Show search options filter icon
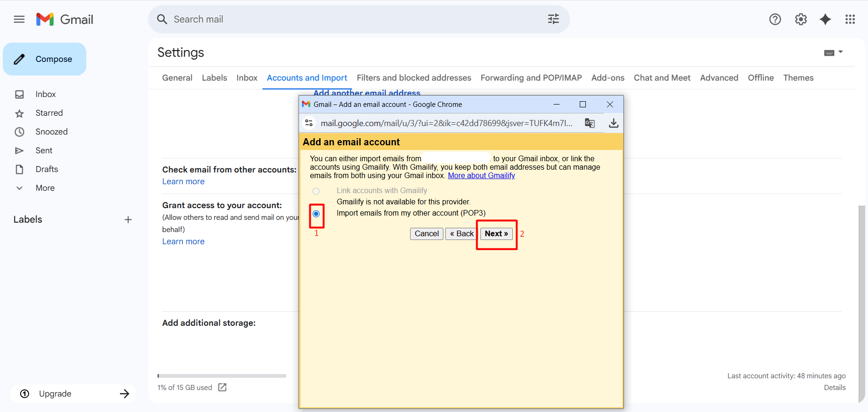Screen dimensions: 868x412 (x=554, y=19)
